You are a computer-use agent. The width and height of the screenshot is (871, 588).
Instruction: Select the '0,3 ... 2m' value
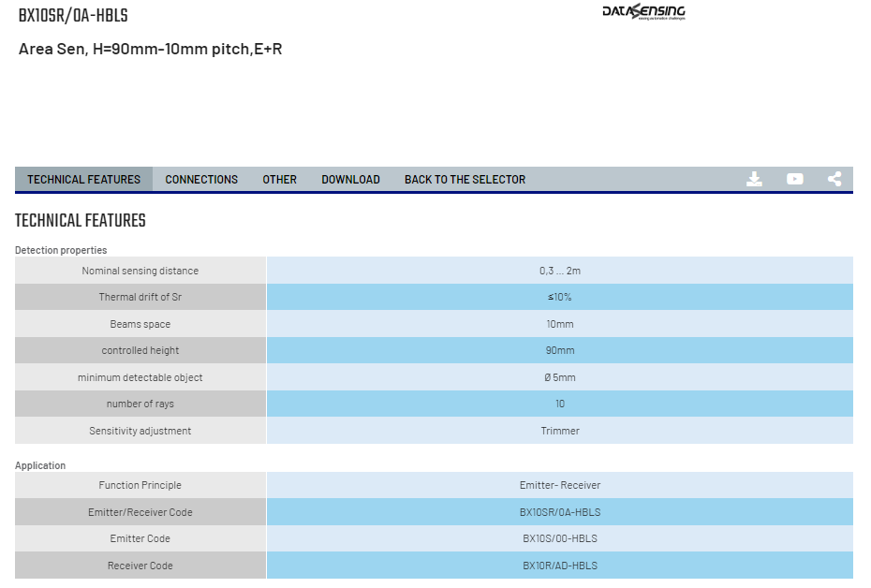click(x=560, y=271)
